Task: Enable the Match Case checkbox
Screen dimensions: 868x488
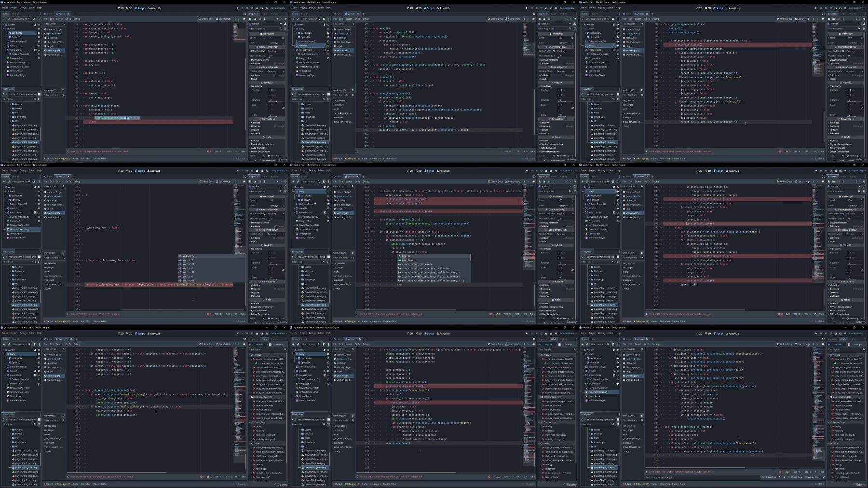Action: [x=789, y=477]
